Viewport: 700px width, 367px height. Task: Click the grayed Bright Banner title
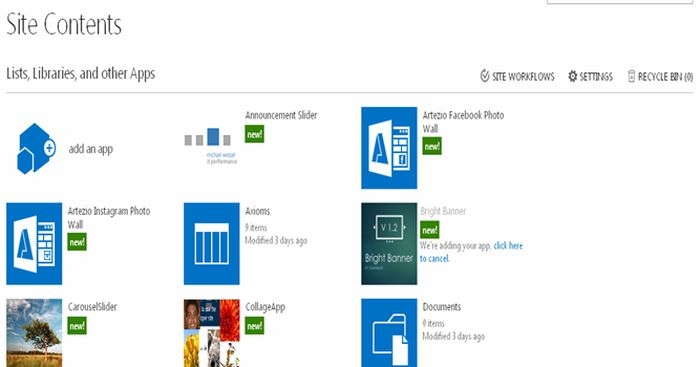click(443, 211)
